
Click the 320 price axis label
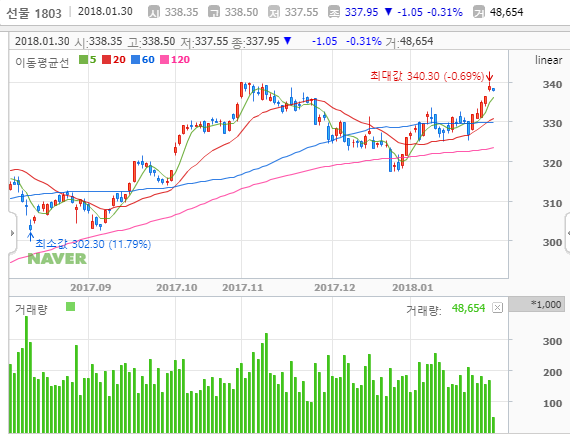553,164
